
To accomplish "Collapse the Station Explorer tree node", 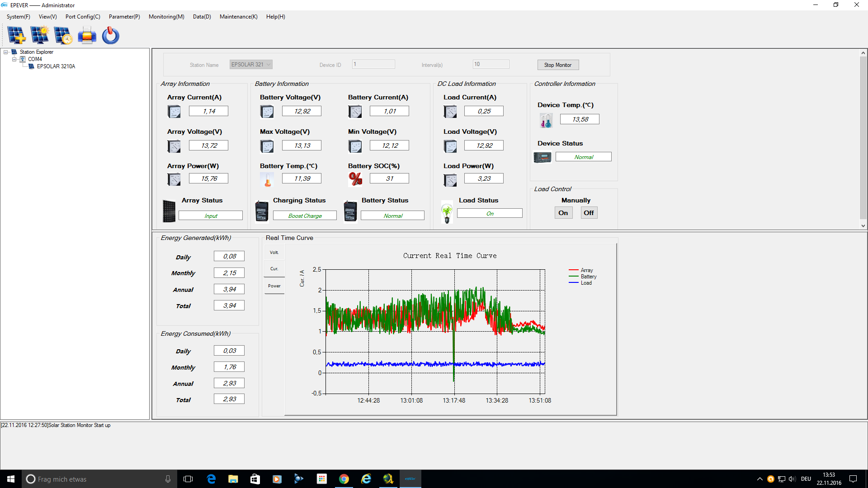I will pos(6,52).
